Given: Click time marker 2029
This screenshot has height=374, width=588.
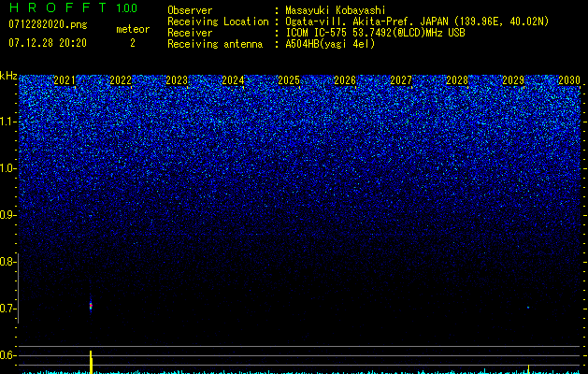Looking at the screenshot, I should coord(513,80).
